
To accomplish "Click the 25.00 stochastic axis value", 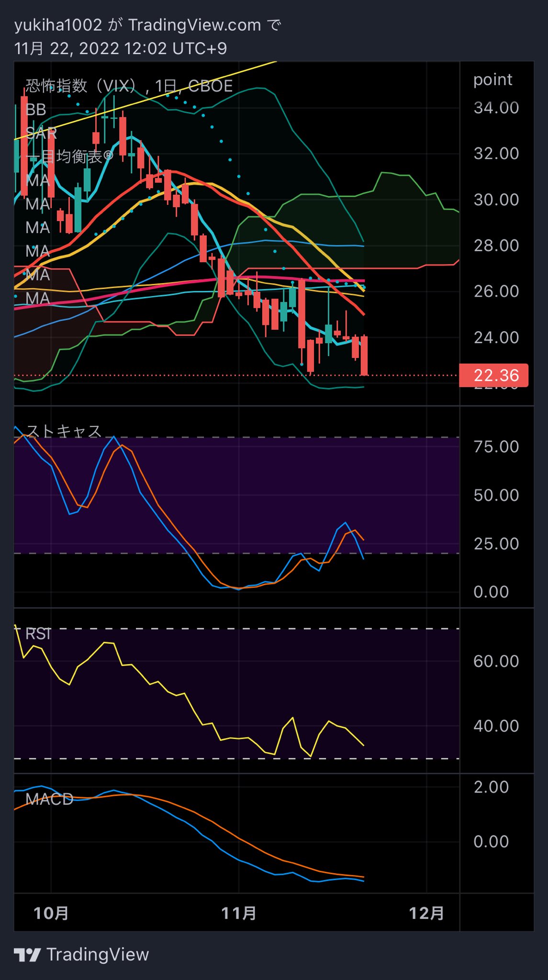I will (x=496, y=544).
